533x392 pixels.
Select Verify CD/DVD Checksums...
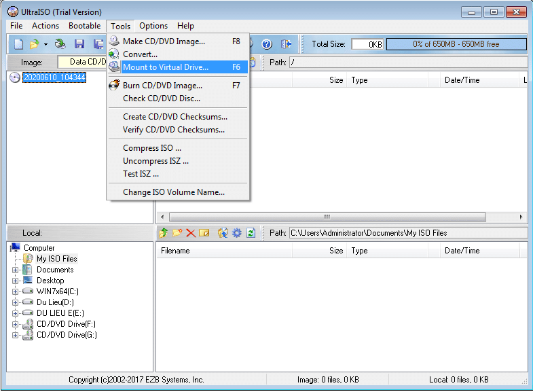tap(178, 130)
